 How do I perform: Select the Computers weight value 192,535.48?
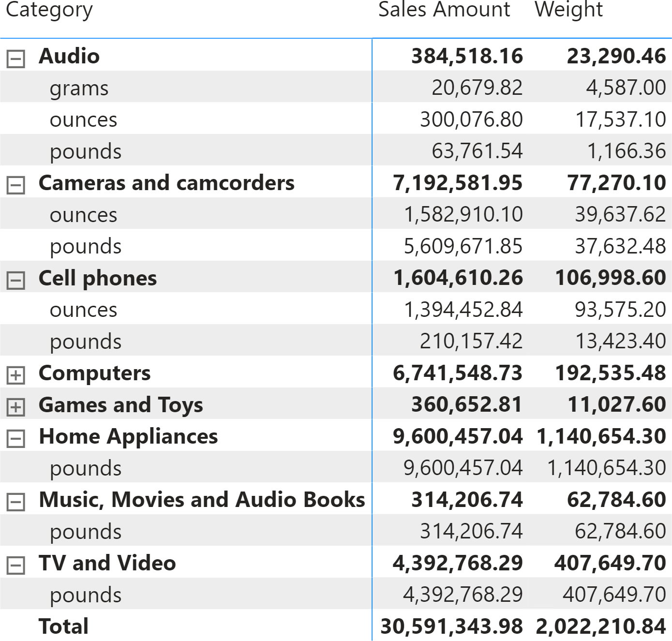pyautogui.click(x=611, y=373)
